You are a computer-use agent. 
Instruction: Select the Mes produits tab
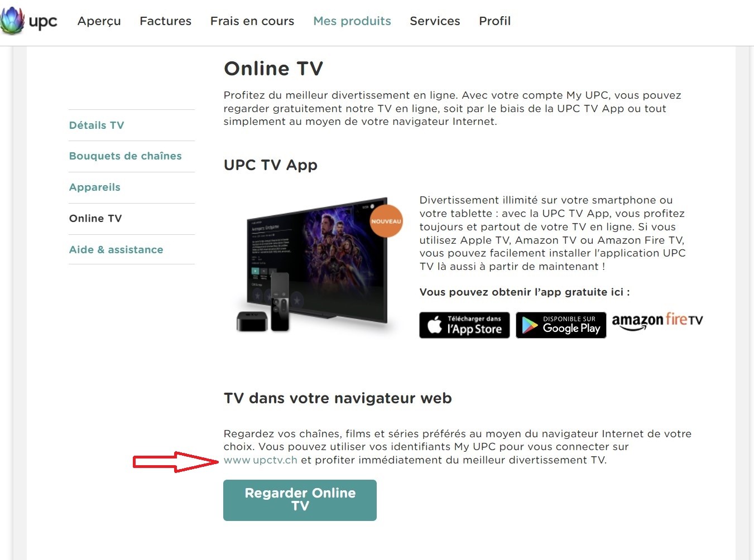point(352,21)
